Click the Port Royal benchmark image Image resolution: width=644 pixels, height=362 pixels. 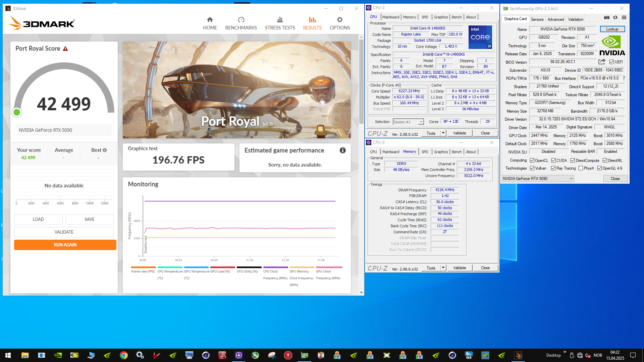236,90
